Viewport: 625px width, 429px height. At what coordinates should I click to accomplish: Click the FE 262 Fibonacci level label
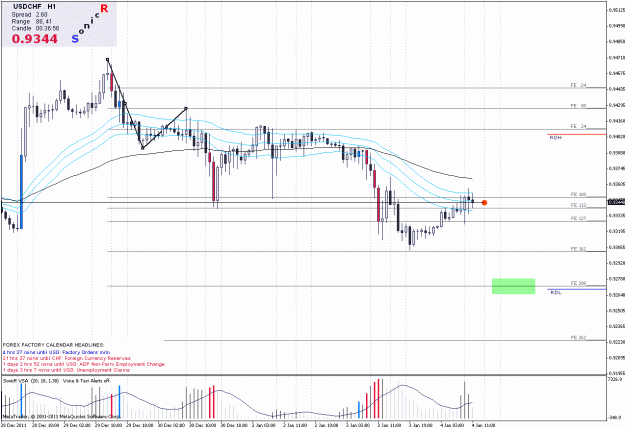pos(578,337)
